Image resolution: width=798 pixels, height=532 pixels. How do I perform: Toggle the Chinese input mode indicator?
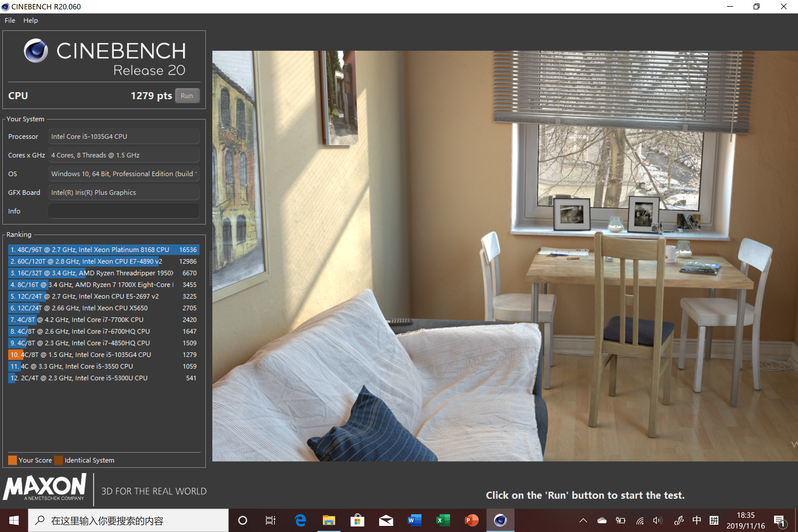[696, 520]
